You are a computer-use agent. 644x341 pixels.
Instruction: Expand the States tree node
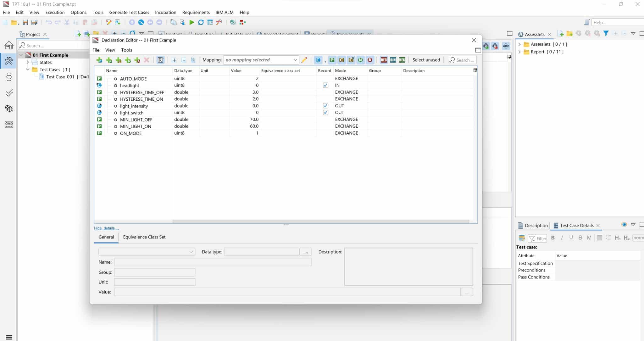[28, 62]
